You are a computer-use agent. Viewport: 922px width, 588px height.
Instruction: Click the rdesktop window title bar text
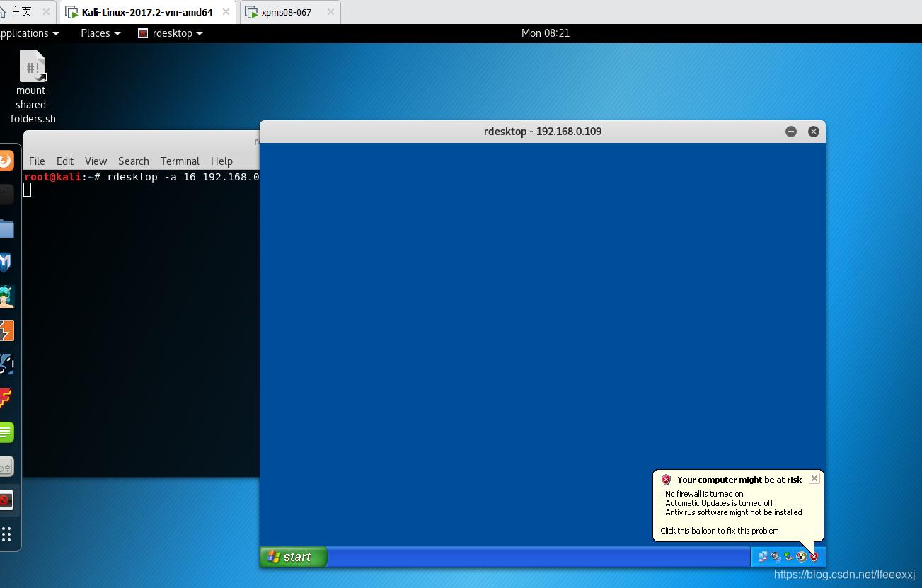click(x=543, y=132)
